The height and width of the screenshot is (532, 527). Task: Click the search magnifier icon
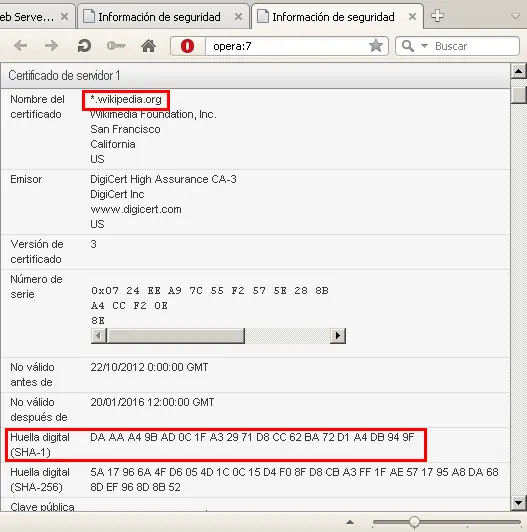click(408, 46)
